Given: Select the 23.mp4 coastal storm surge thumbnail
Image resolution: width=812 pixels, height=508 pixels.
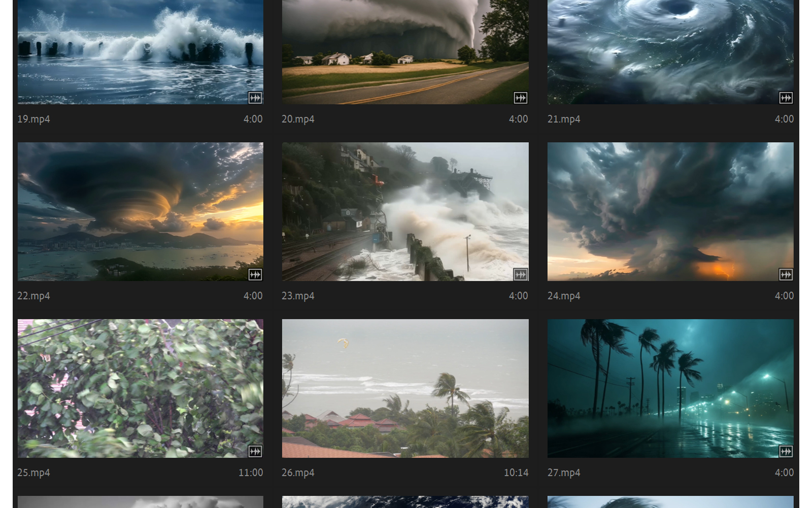Looking at the screenshot, I should pos(405,211).
